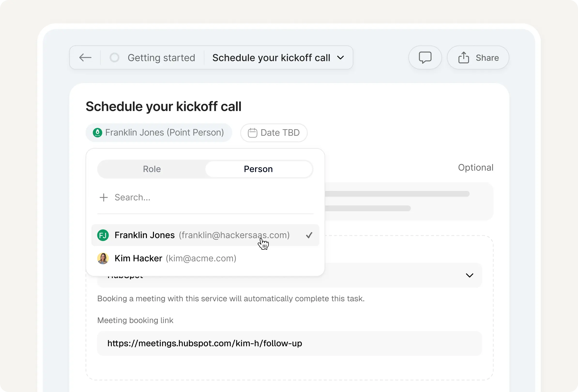Screen dimensions: 578x392
Task: Select Franklin Jones's FJ avatar
Action: pyautogui.click(x=103, y=235)
